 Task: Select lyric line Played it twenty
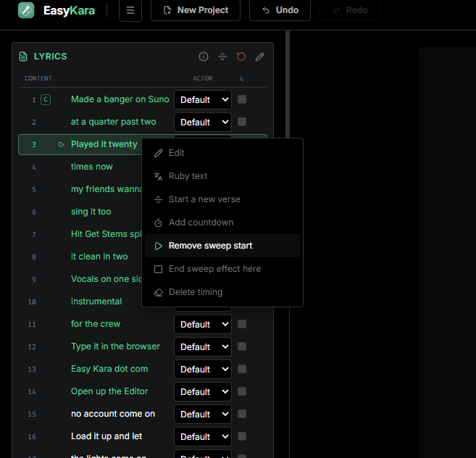[104, 144]
